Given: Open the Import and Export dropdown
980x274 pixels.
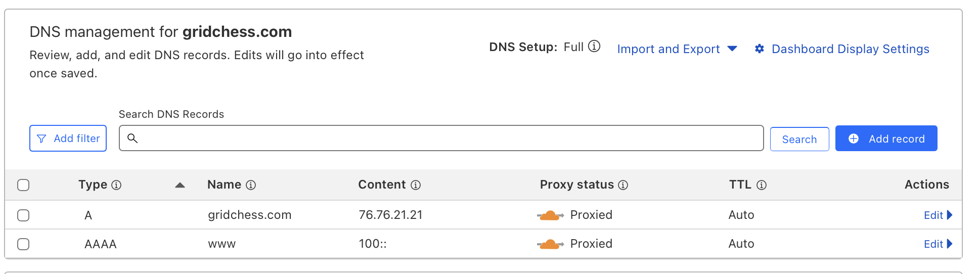Looking at the screenshot, I should pos(677,49).
